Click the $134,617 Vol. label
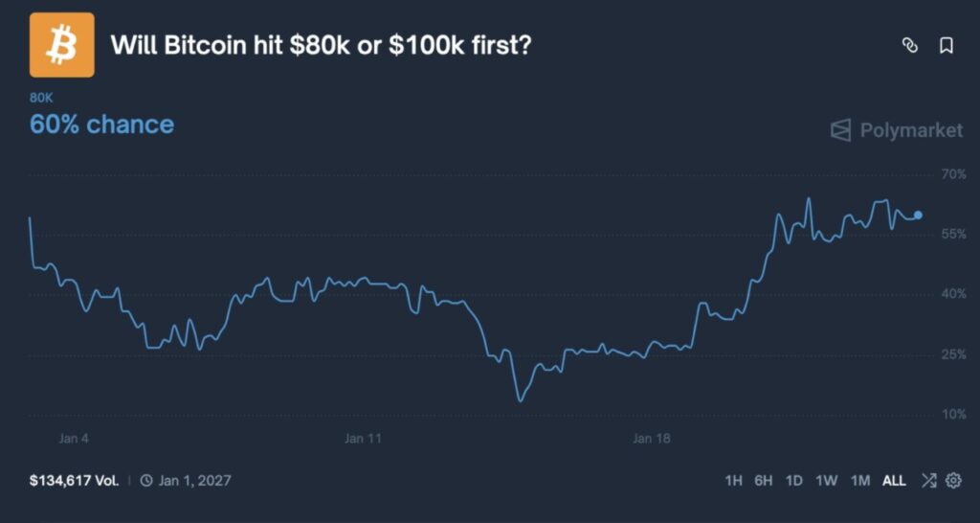The height and width of the screenshot is (523, 980). (x=75, y=480)
